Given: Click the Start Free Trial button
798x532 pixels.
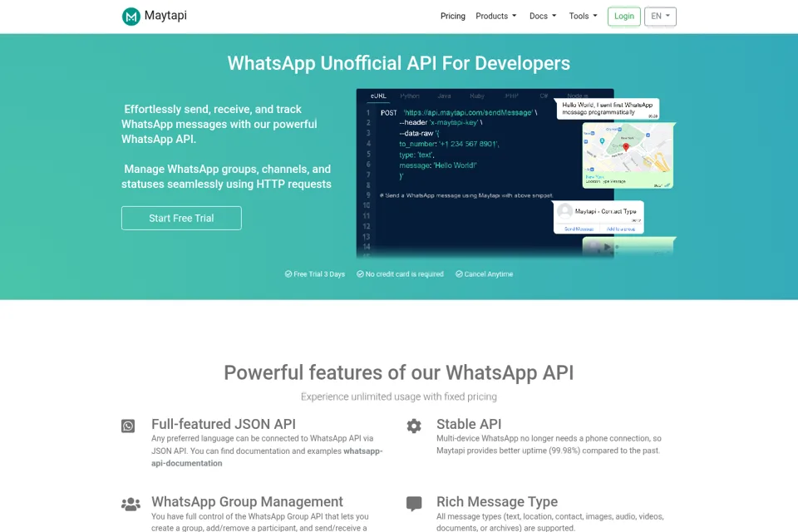Looking at the screenshot, I should [x=181, y=218].
